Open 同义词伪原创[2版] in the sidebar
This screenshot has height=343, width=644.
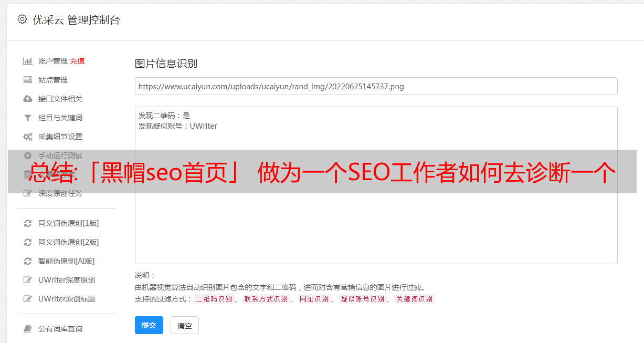pos(68,242)
